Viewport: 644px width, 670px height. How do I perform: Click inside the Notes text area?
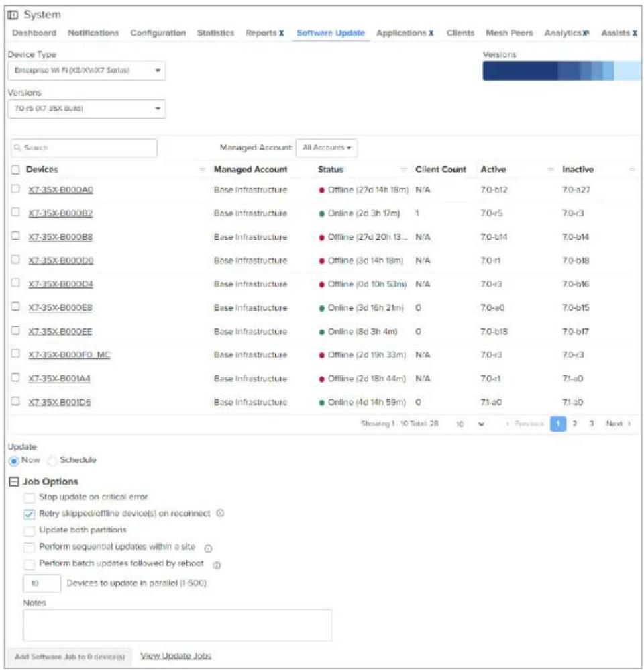(x=177, y=626)
